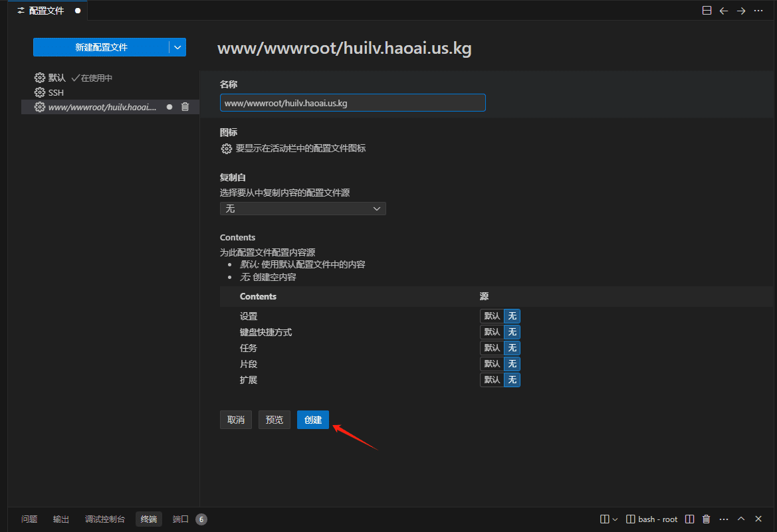Click gear icon of www/wwwroot profile row

coord(40,107)
